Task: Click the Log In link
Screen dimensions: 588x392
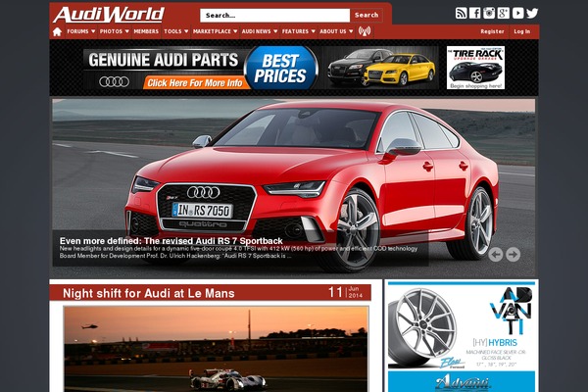Action: 522,31
